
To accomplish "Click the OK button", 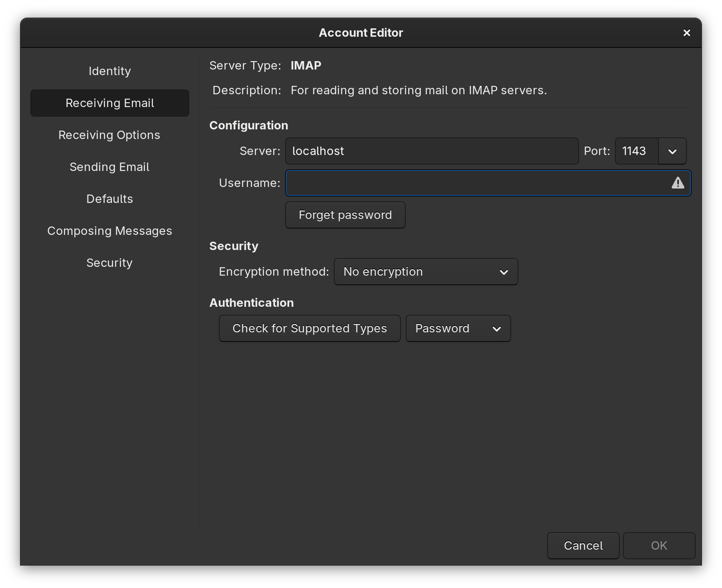I will point(659,546).
